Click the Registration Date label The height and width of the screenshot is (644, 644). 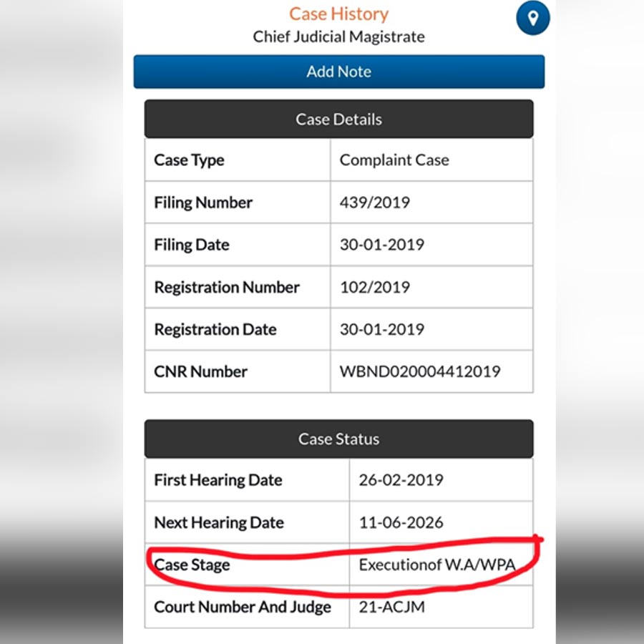(x=215, y=329)
